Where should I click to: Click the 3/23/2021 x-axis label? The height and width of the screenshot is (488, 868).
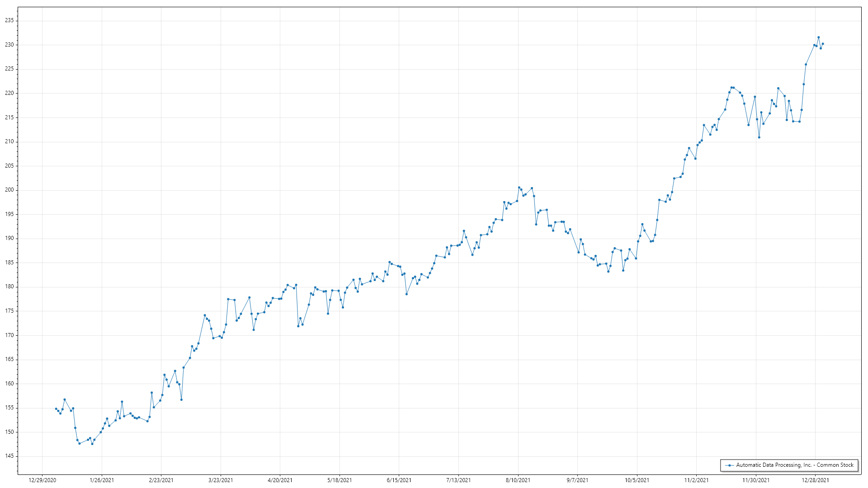tap(221, 480)
